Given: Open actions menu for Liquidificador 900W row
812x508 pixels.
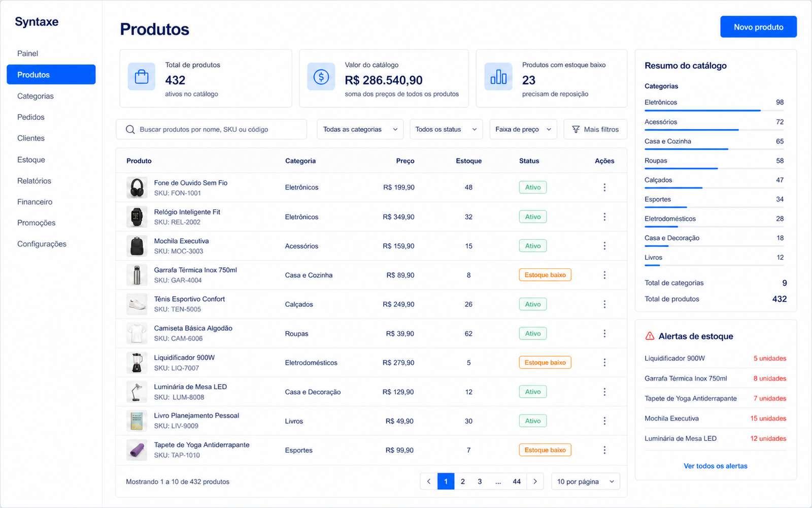Looking at the screenshot, I should click(604, 363).
